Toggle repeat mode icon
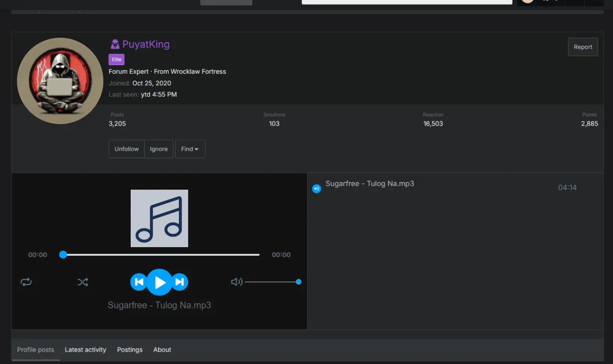Viewport: 613px width, 364px height. click(26, 282)
